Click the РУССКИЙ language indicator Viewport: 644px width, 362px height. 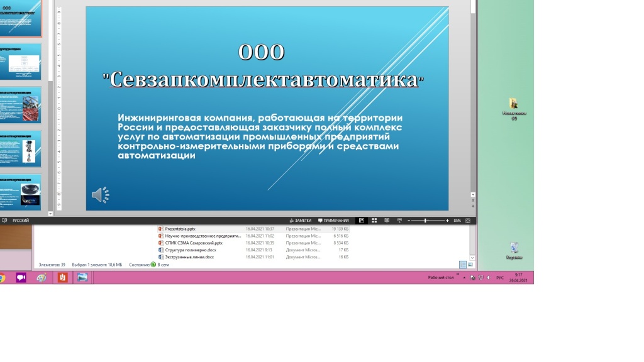tap(21, 221)
